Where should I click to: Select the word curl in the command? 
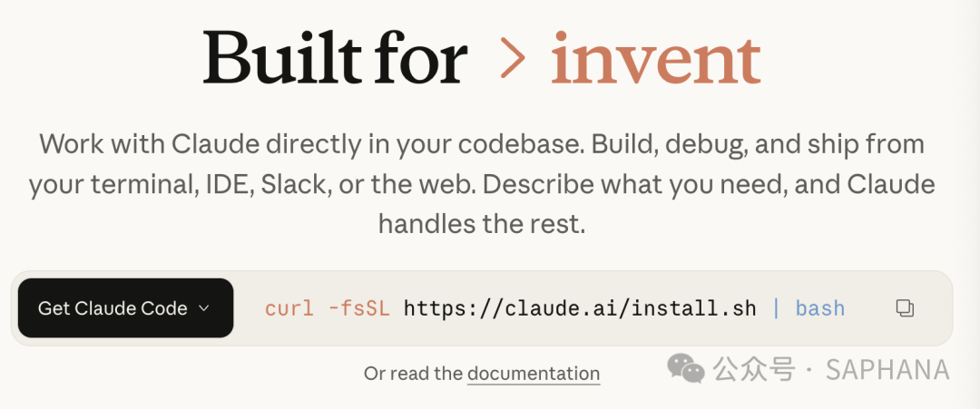tap(288, 308)
